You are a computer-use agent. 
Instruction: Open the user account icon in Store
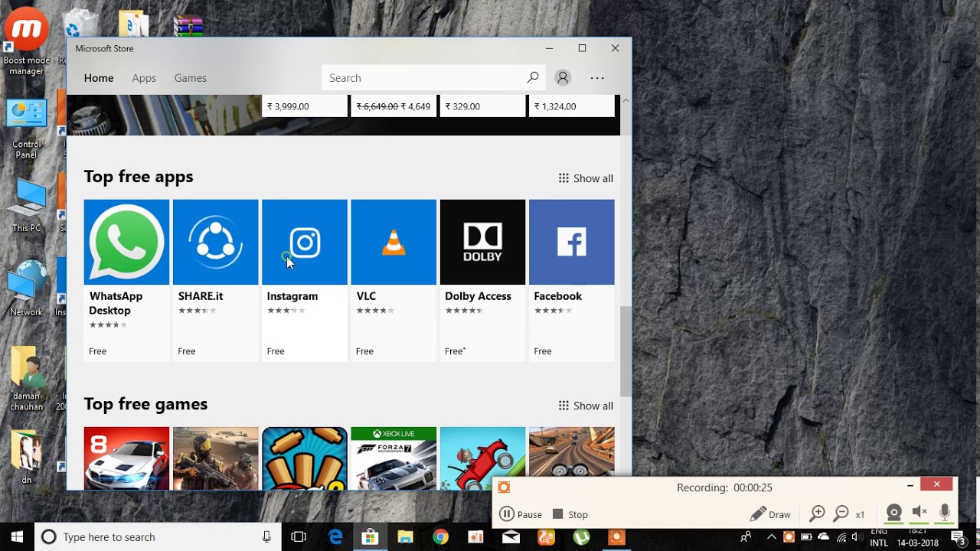coord(563,77)
